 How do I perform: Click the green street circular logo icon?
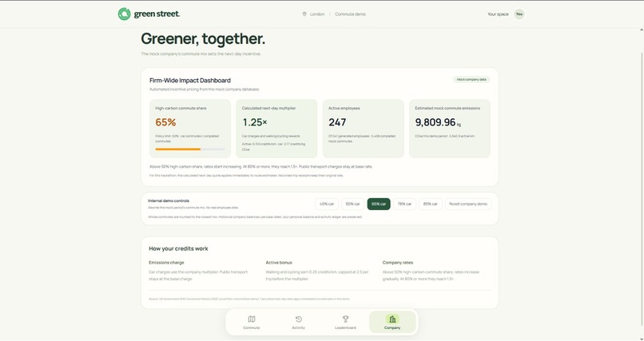point(124,14)
